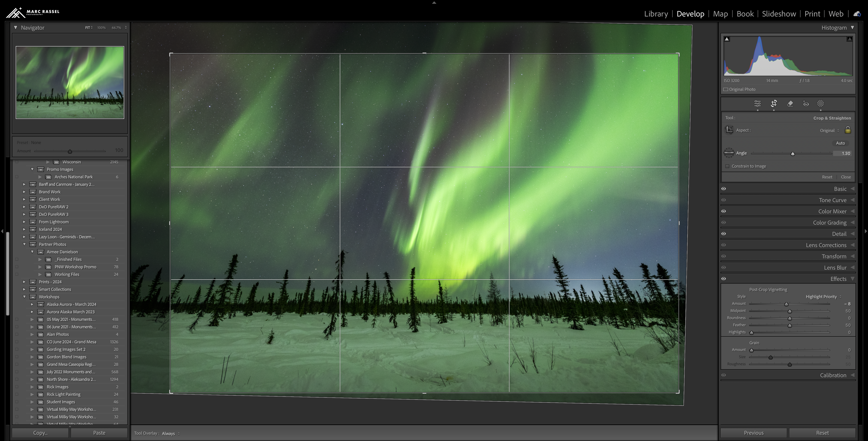868x441 pixels.
Task: Switch to the Library module
Action: pyautogui.click(x=656, y=14)
